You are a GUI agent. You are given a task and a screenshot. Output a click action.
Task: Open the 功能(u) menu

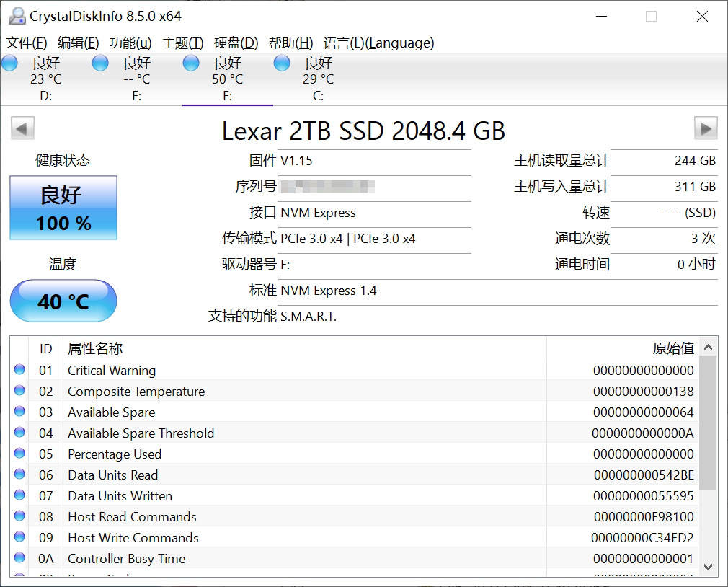(x=130, y=43)
